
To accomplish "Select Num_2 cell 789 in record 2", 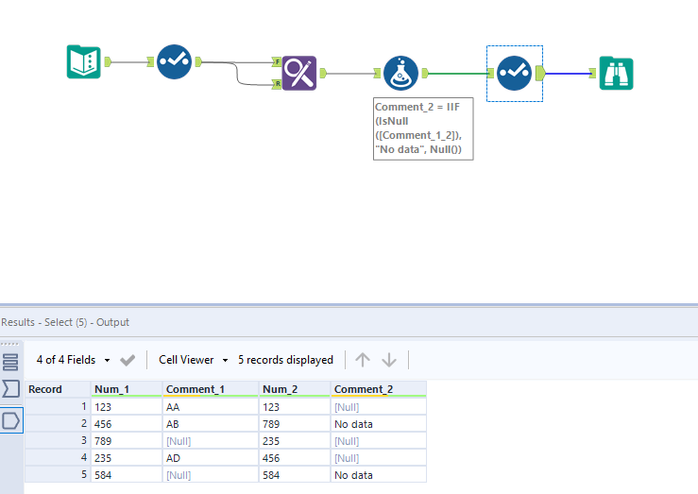I will [294, 424].
